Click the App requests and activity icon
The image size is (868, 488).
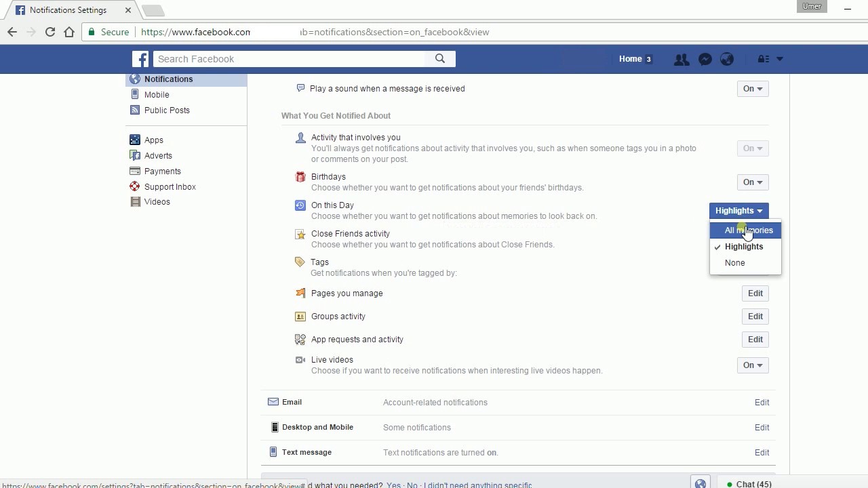click(x=300, y=340)
